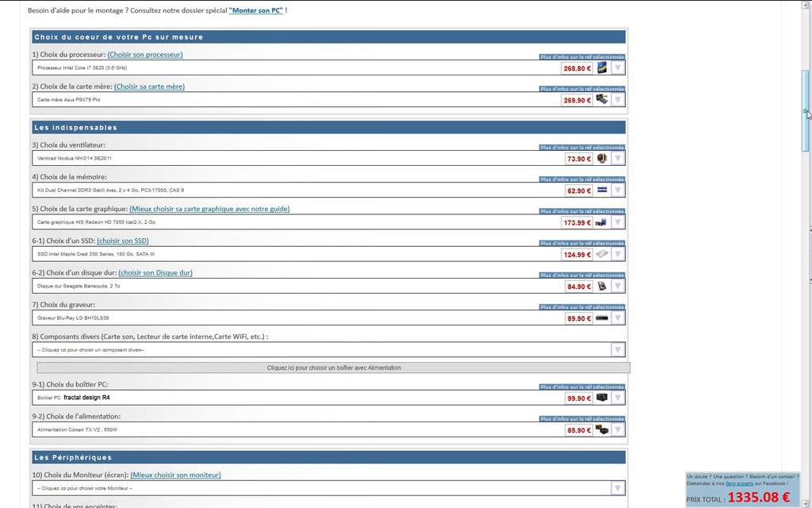Expand the mémoire dropdown arrow
The image size is (812, 508).
tap(617, 190)
